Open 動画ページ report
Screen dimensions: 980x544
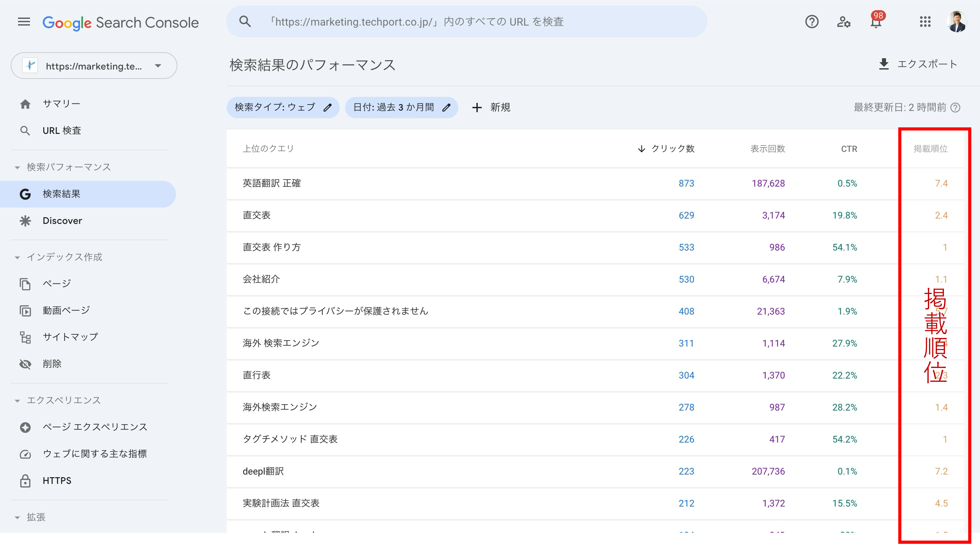88,310
